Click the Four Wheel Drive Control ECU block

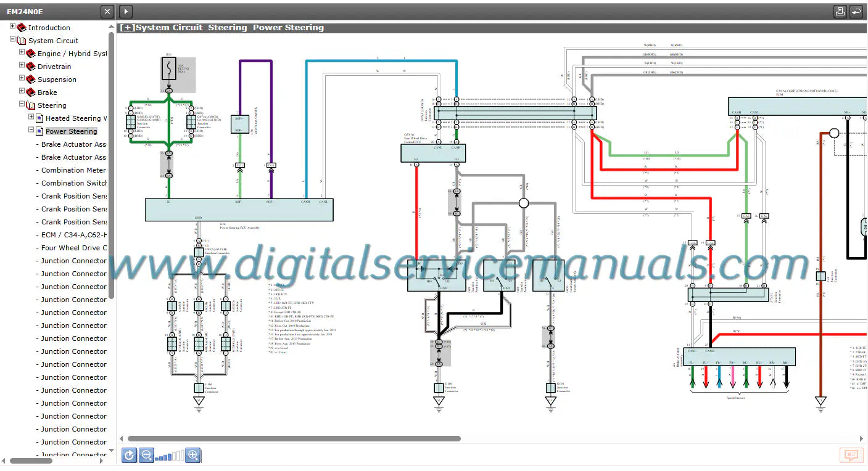click(433, 153)
